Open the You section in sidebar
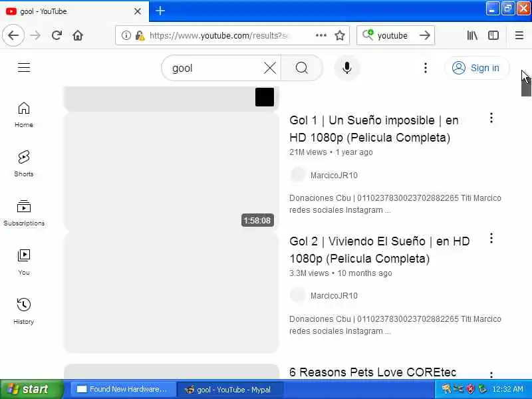The height and width of the screenshot is (399, 532). (24, 262)
